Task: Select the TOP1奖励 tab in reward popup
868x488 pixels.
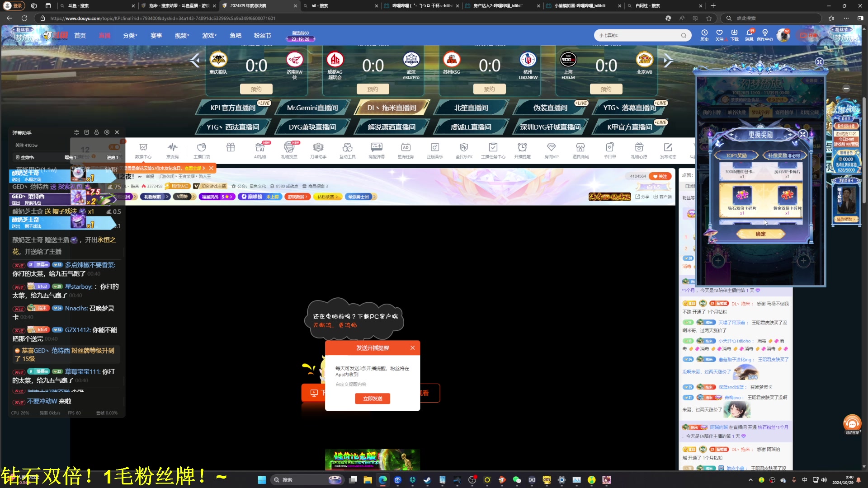Action: (x=736, y=155)
